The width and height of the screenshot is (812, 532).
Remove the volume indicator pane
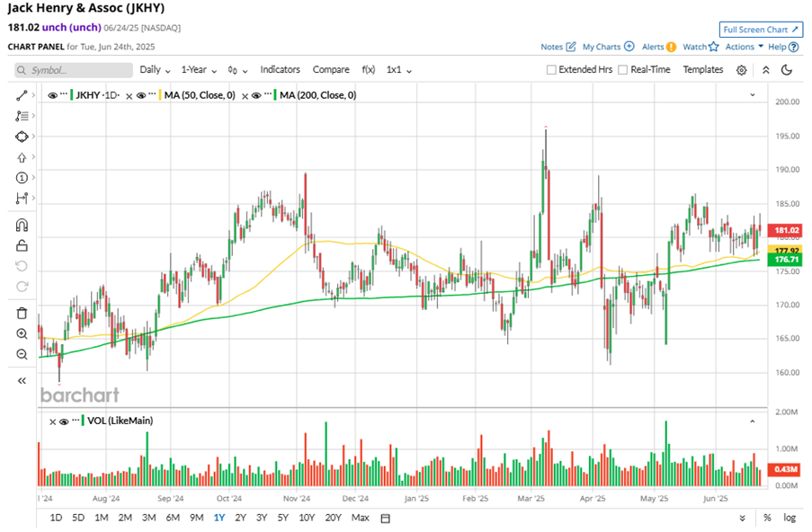click(x=52, y=421)
